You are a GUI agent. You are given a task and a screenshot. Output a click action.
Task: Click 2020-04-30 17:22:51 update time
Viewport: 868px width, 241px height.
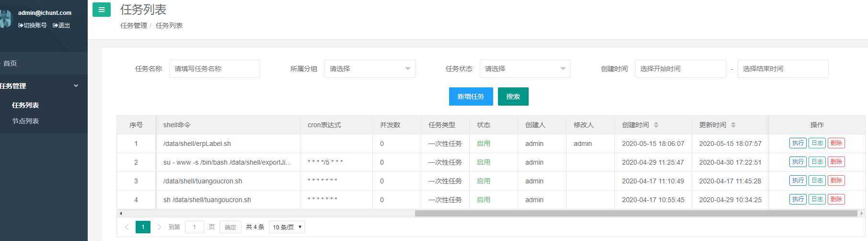pyautogui.click(x=730, y=162)
